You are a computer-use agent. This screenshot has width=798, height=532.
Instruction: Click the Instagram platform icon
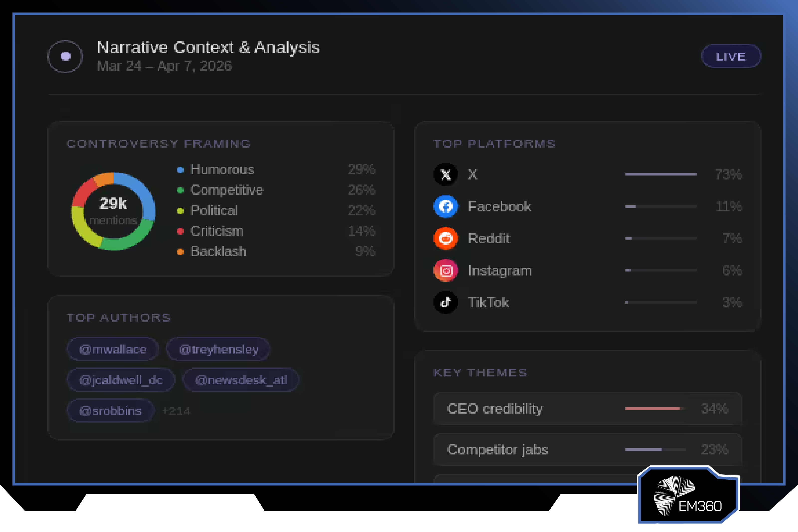click(445, 270)
